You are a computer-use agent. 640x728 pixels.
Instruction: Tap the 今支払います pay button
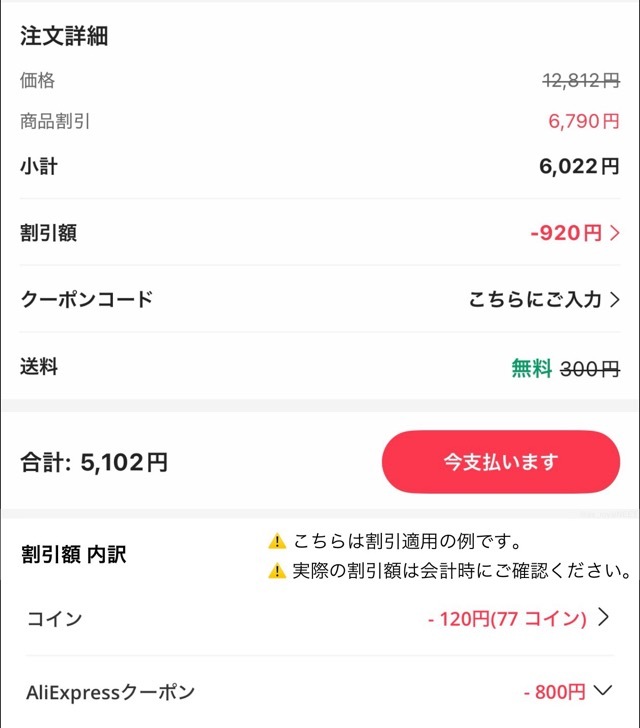[501, 462]
